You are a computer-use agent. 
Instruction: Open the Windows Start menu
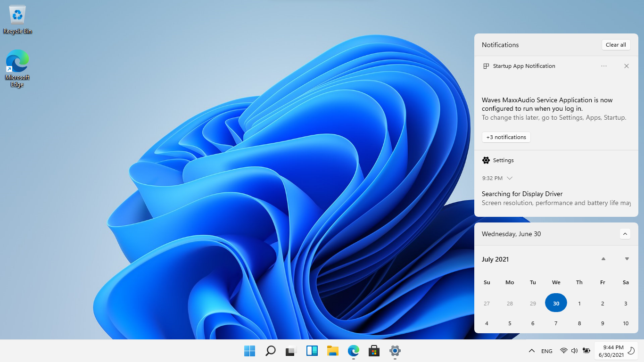click(249, 351)
